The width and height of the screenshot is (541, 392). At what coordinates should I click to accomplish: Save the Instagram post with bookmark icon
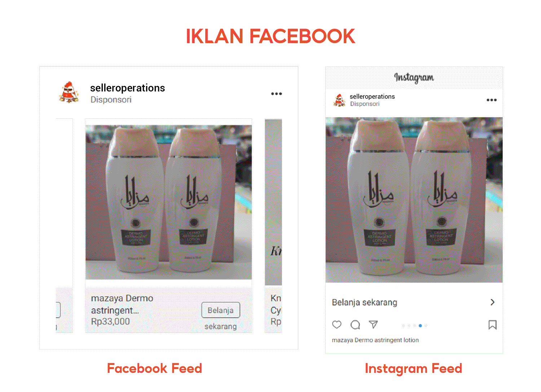(492, 325)
